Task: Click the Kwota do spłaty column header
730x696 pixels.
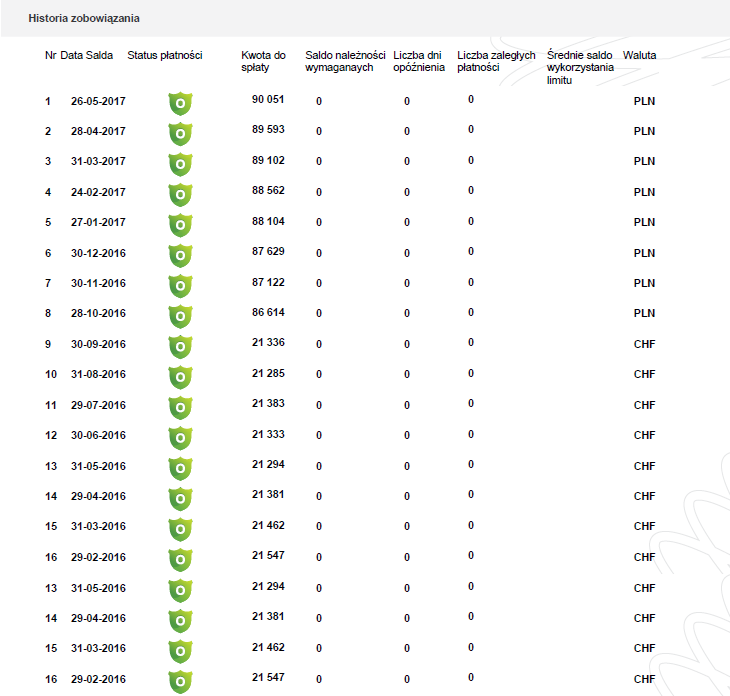Action: point(264,61)
